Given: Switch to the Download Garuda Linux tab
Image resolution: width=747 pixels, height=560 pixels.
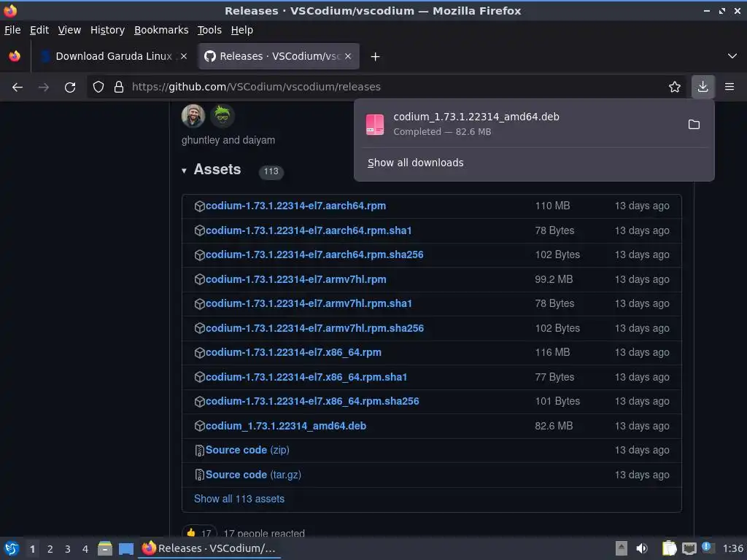Looking at the screenshot, I should pos(112,56).
